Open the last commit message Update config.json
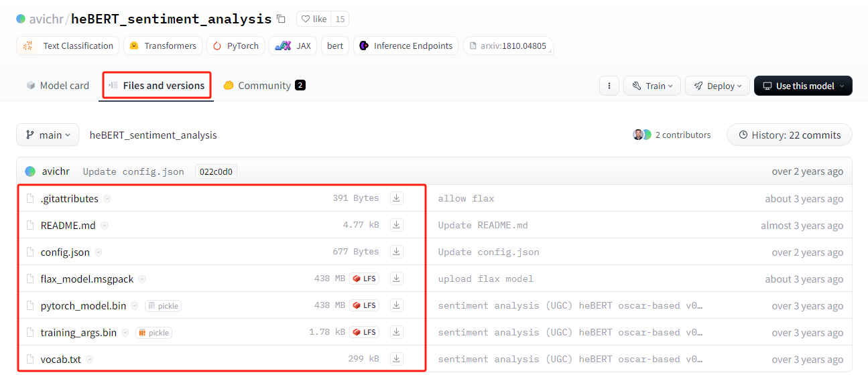This screenshot has width=868, height=389. pyautogui.click(x=133, y=171)
